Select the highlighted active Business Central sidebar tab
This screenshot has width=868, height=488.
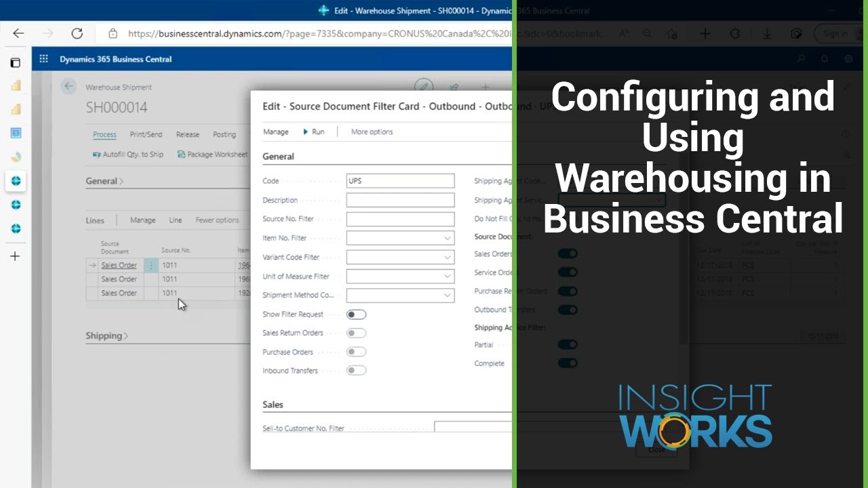(x=16, y=181)
